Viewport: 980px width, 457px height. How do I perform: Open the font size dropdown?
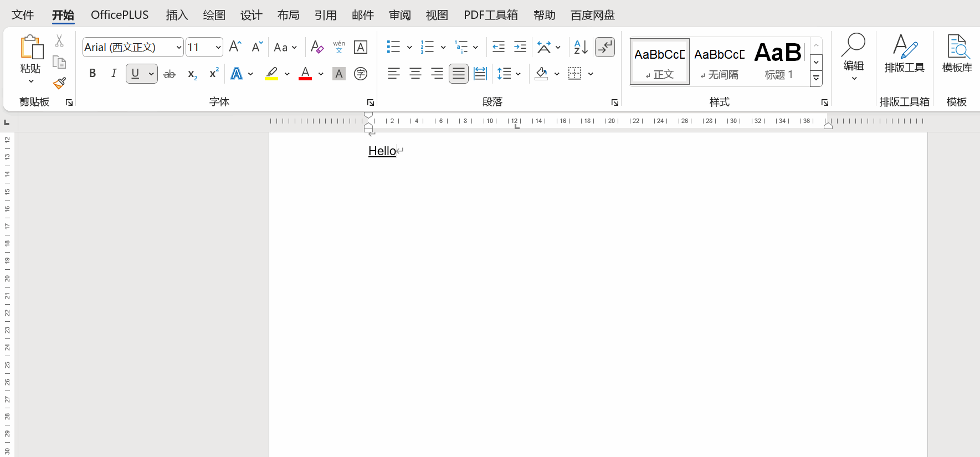218,48
